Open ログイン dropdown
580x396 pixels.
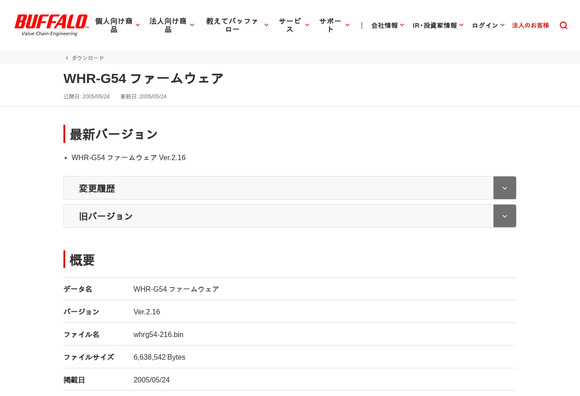tap(488, 25)
